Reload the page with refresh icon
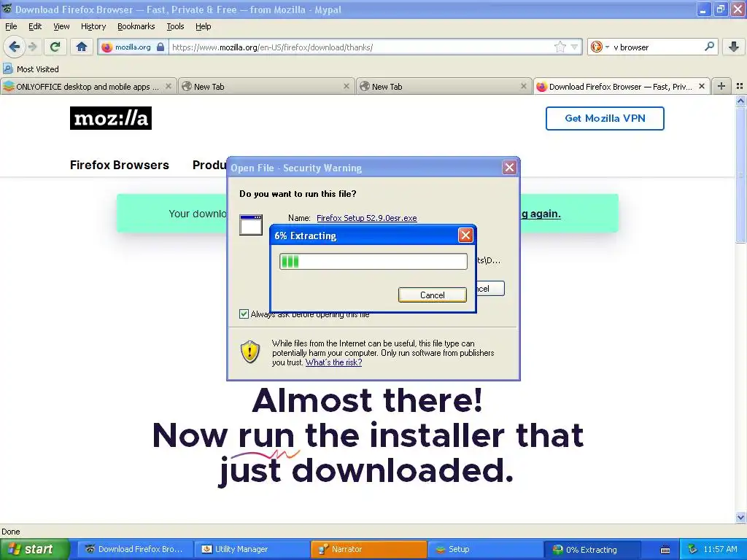 click(55, 47)
